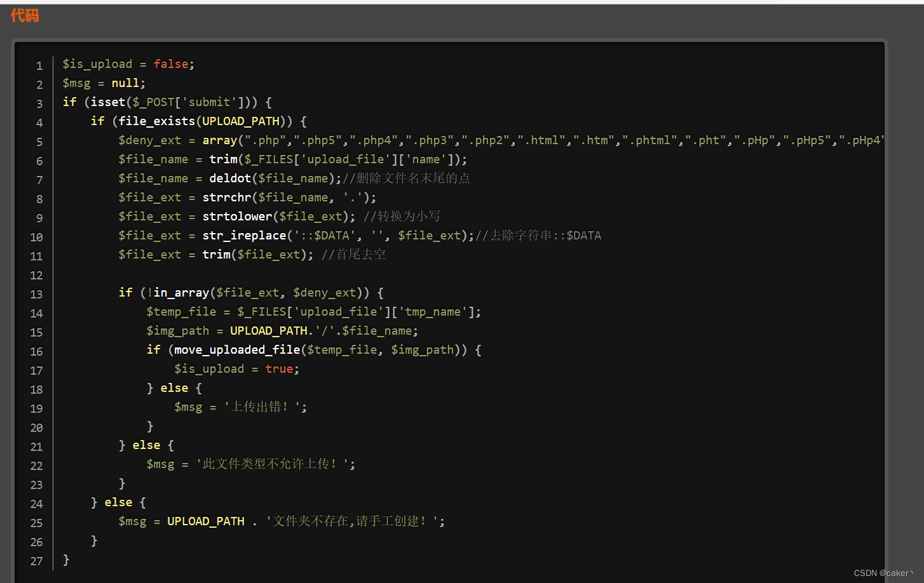Click the isset($_POST['submit']) condition line

pos(167,102)
